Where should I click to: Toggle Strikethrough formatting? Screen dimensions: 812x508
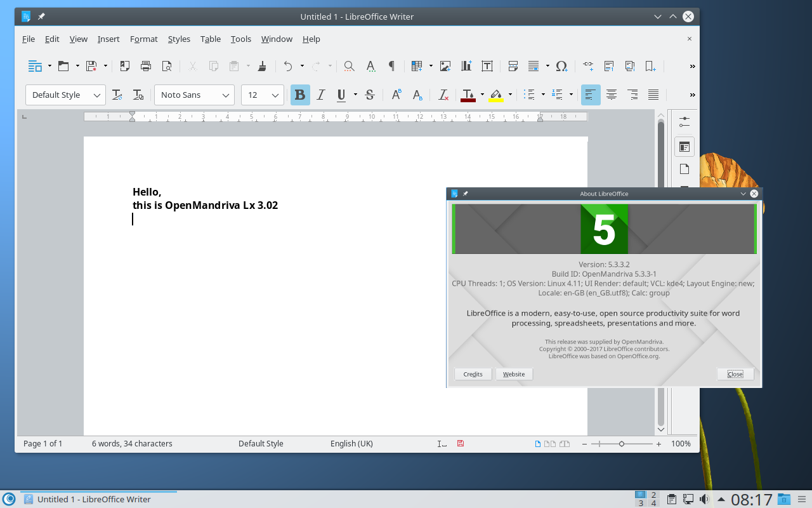click(370, 95)
